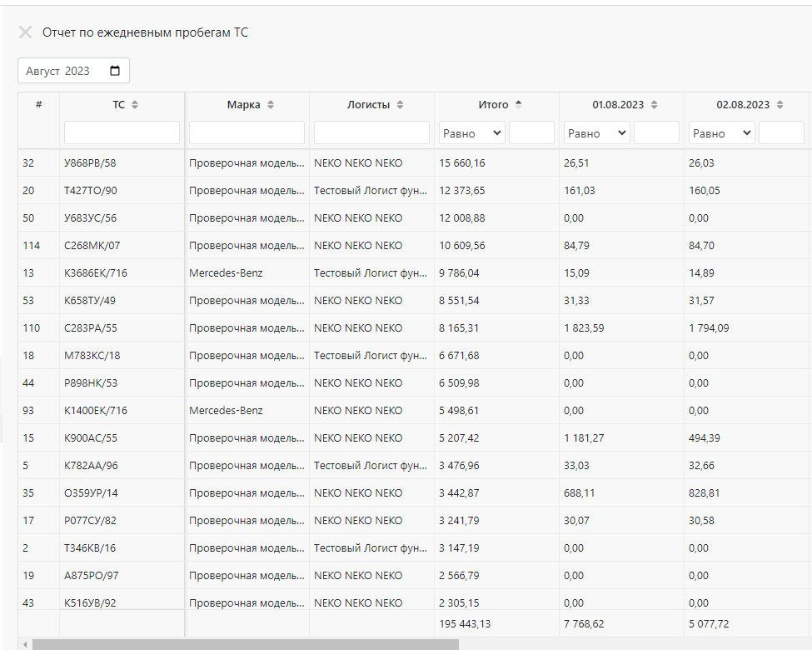The image size is (812, 650).
Task: Open calendar picker in month field
Action: pos(115,71)
